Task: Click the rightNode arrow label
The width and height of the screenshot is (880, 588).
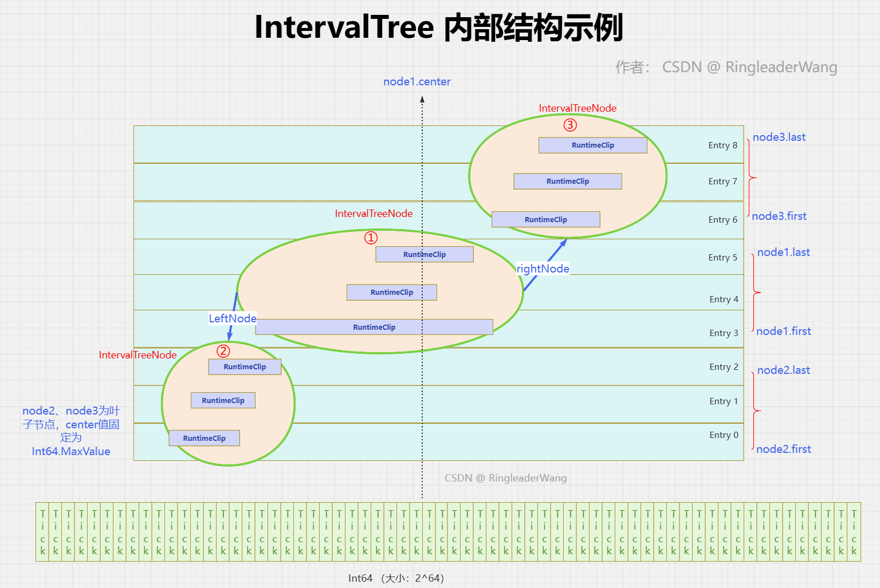Action: [543, 269]
